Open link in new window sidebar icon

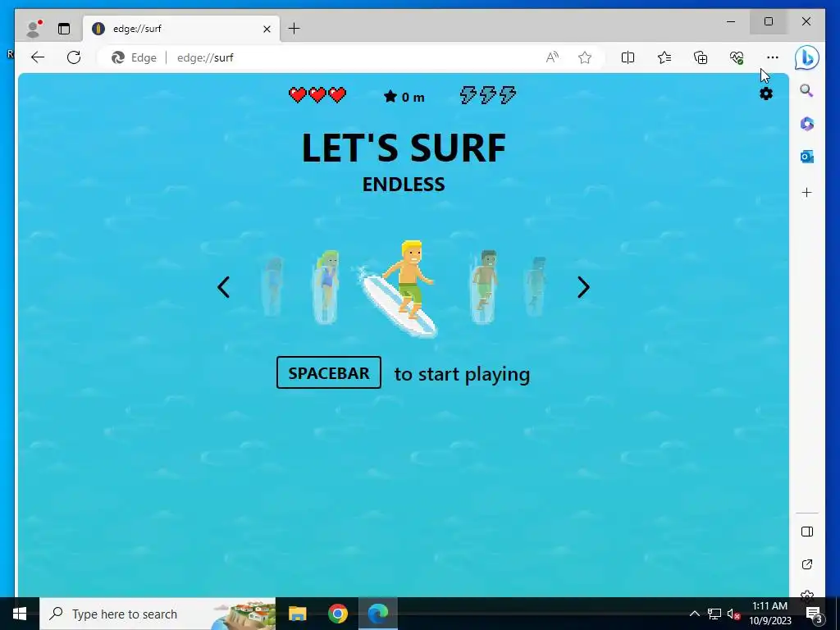[x=807, y=564]
